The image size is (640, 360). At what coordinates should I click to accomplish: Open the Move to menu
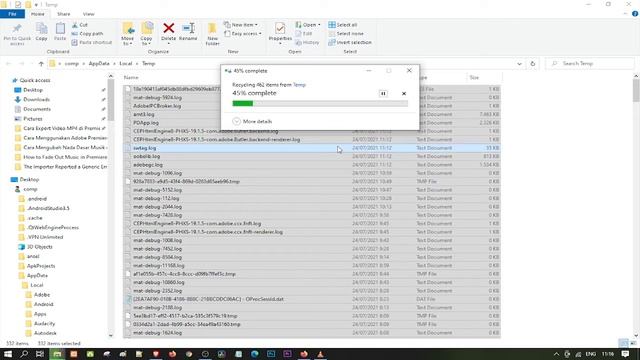(127, 33)
